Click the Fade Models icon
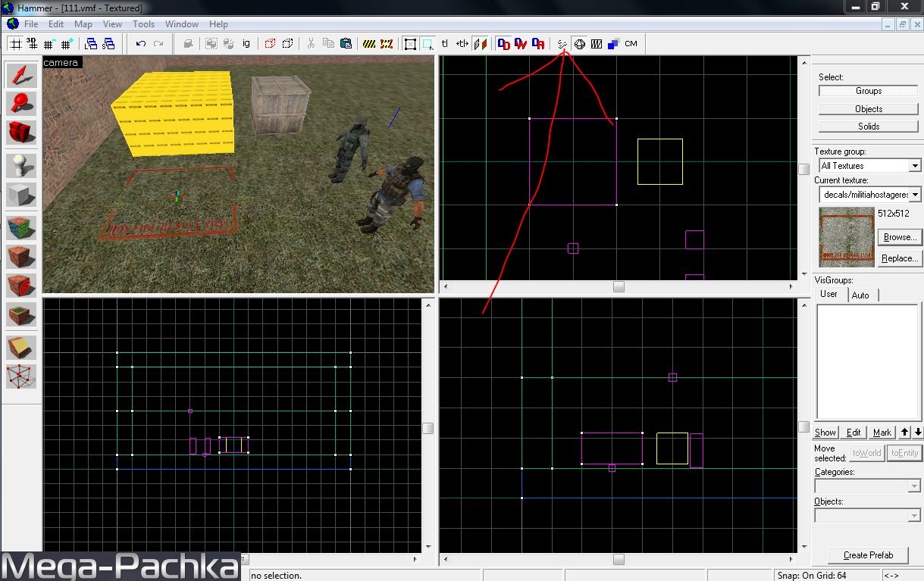The height and width of the screenshot is (581, 924). 597,44
